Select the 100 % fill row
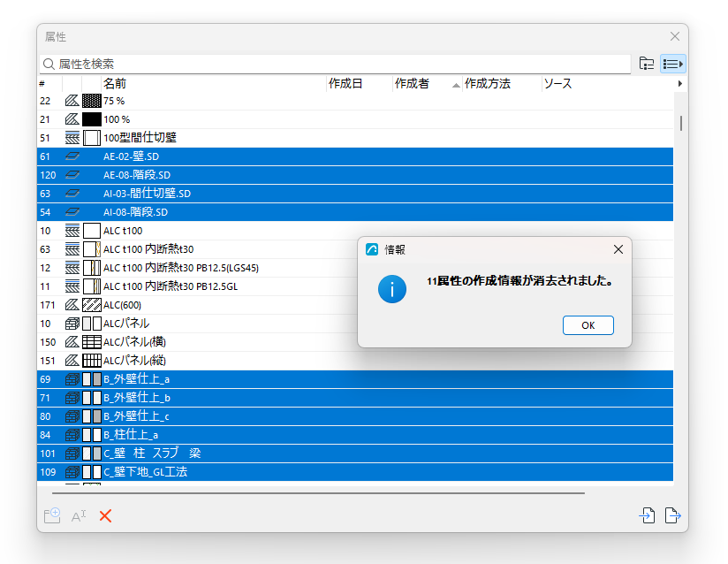This screenshot has height=564, width=728. point(355,119)
